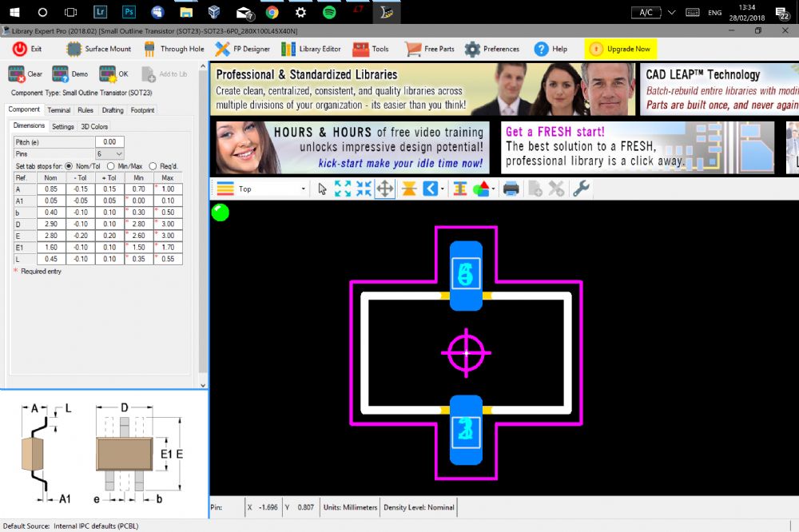
Task: Click the measure dimension icon
Action: point(459,189)
